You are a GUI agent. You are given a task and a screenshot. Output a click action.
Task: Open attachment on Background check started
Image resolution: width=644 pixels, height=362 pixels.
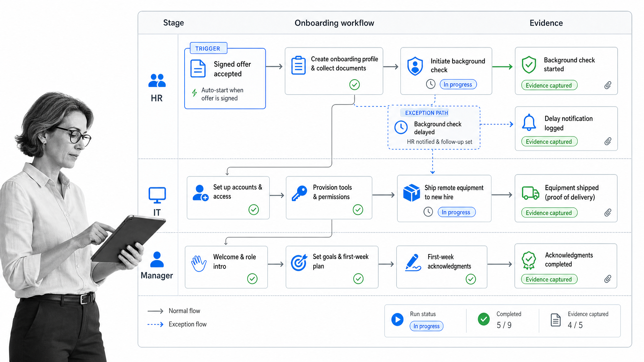click(608, 85)
